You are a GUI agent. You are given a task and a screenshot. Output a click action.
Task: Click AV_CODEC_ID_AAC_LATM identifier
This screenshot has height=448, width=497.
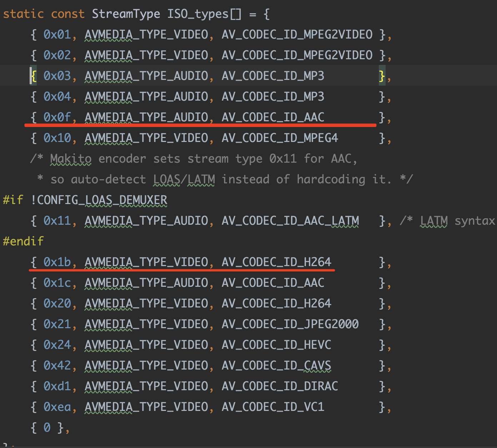click(x=290, y=221)
